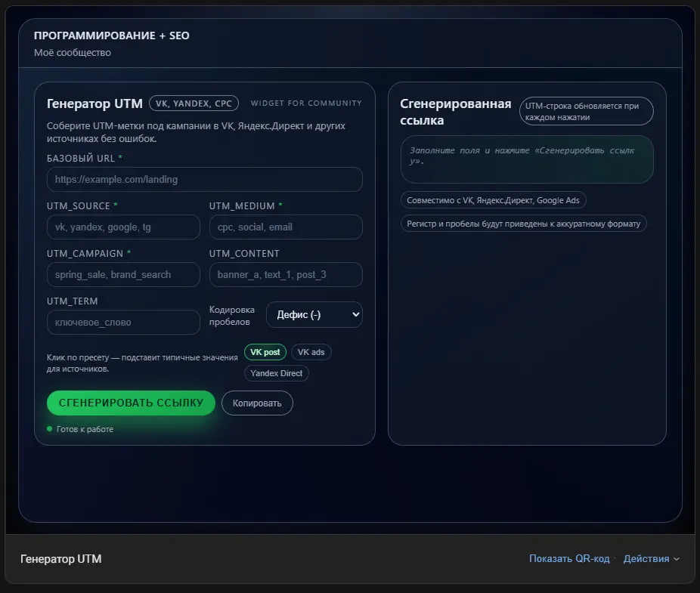Screen dimensions: 700x593
Task: Click the UTM_SOURCE input field
Action: (123, 227)
